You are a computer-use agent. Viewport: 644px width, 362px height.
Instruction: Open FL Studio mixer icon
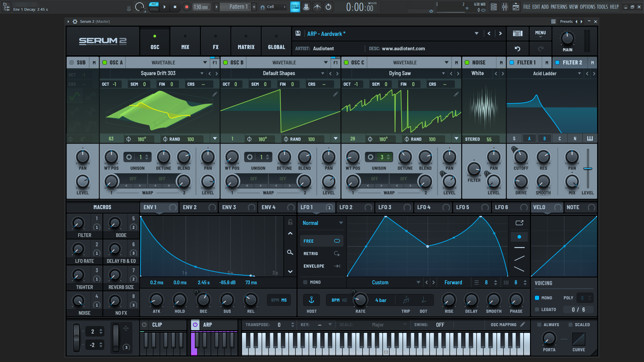(x=505, y=7)
